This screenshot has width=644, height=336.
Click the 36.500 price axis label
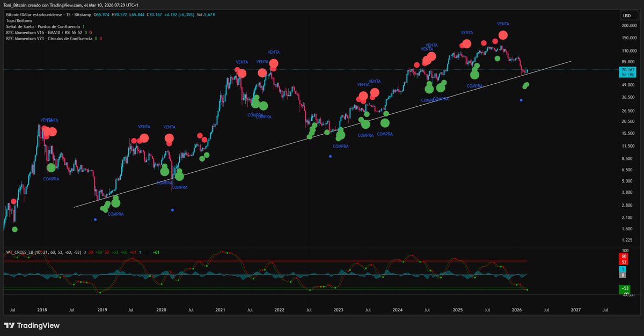coord(627,97)
